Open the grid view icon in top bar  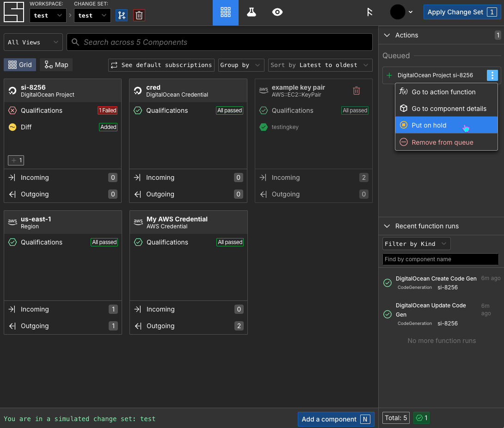click(x=226, y=12)
